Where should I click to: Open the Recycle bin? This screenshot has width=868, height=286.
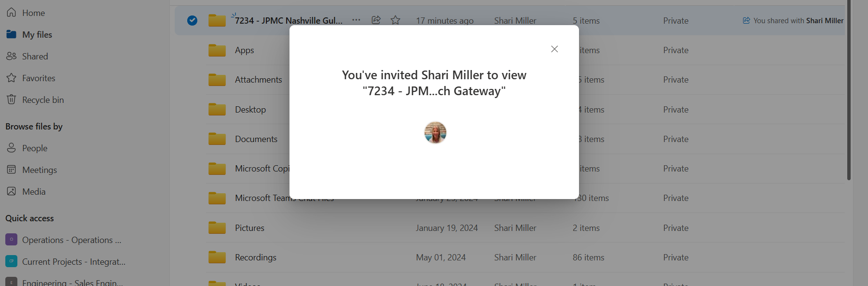[x=42, y=100]
